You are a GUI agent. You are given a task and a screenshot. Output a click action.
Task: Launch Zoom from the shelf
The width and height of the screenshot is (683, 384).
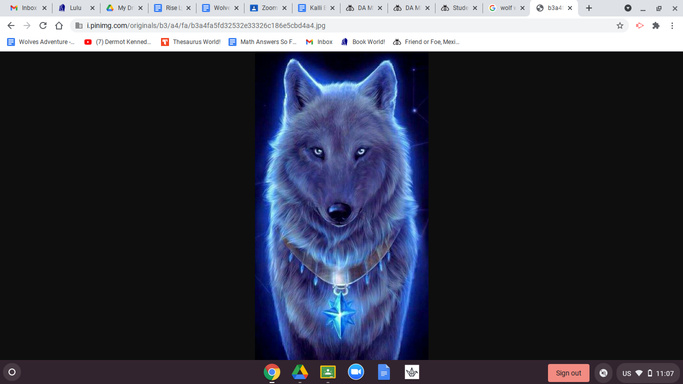tap(356, 372)
